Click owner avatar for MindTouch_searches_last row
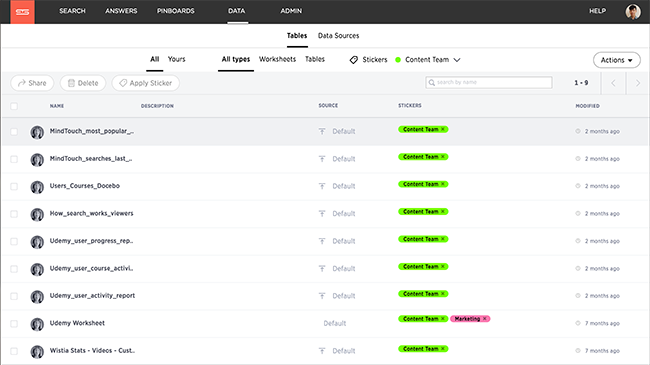The height and width of the screenshot is (365, 650). pos(37,160)
